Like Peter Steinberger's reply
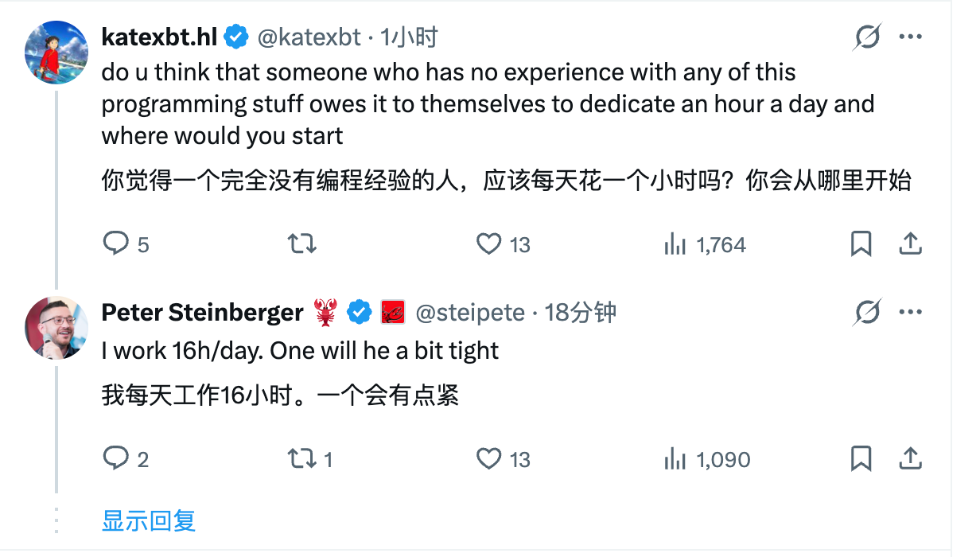 pos(488,458)
